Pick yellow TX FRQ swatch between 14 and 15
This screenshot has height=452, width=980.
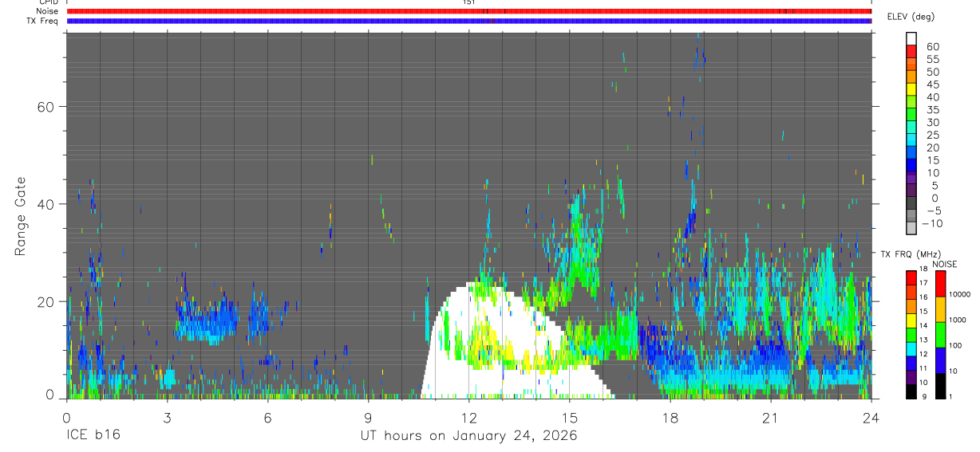point(911,320)
